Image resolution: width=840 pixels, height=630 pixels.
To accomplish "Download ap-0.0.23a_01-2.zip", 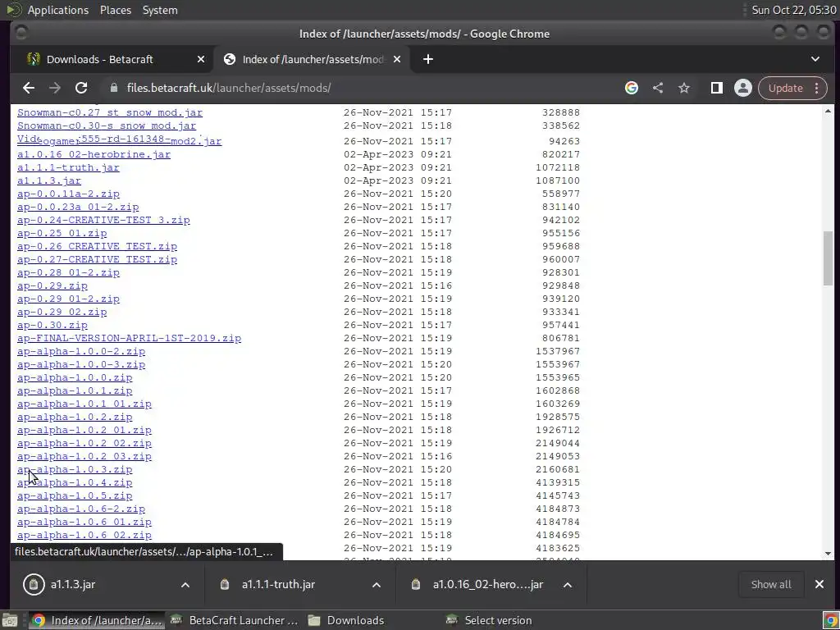I will (78, 207).
